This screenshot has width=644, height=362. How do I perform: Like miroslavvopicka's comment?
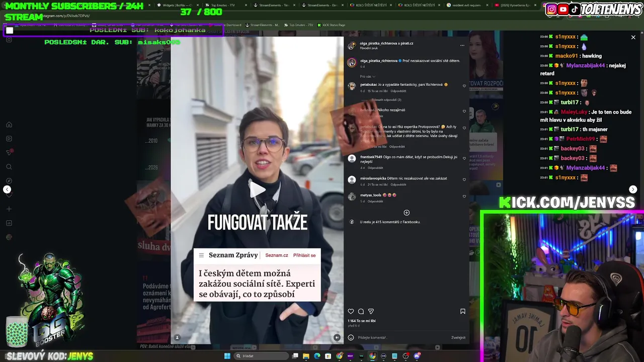coord(464,179)
